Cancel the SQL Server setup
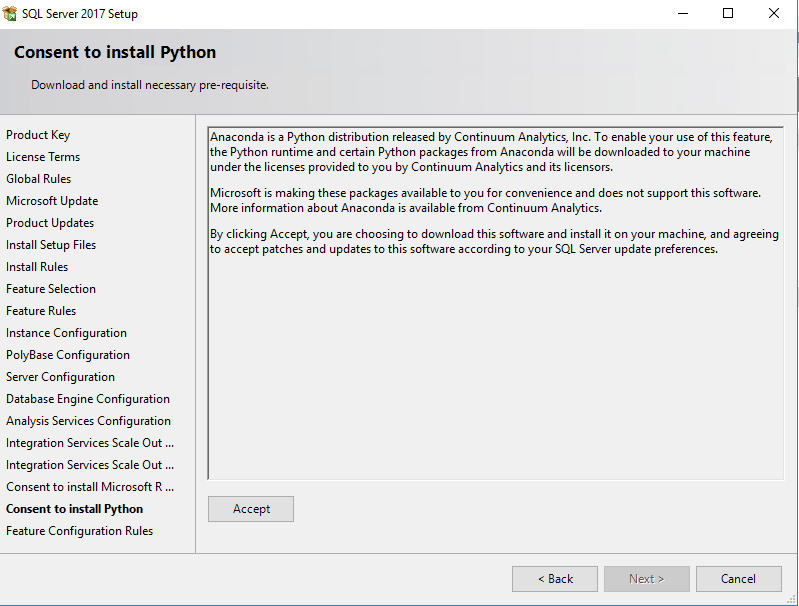Image resolution: width=799 pixels, height=606 pixels. (738, 579)
